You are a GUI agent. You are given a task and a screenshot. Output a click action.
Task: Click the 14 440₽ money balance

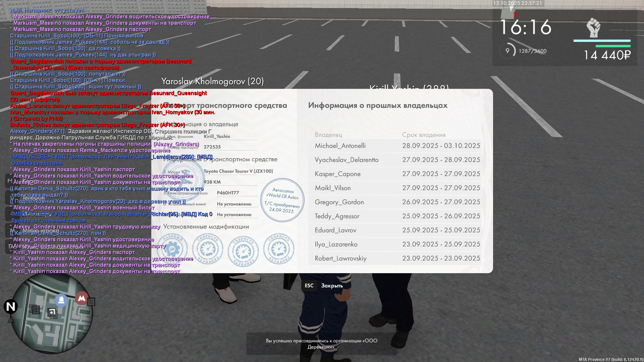(607, 55)
